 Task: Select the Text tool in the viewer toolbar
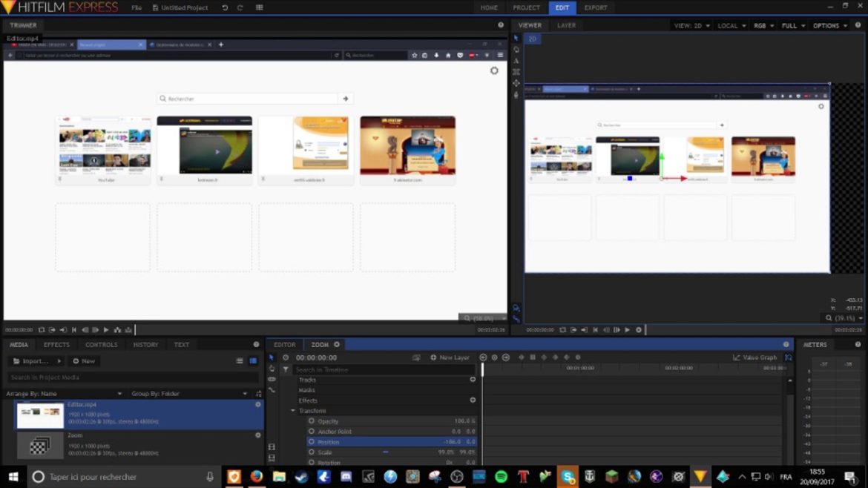click(x=516, y=61)
